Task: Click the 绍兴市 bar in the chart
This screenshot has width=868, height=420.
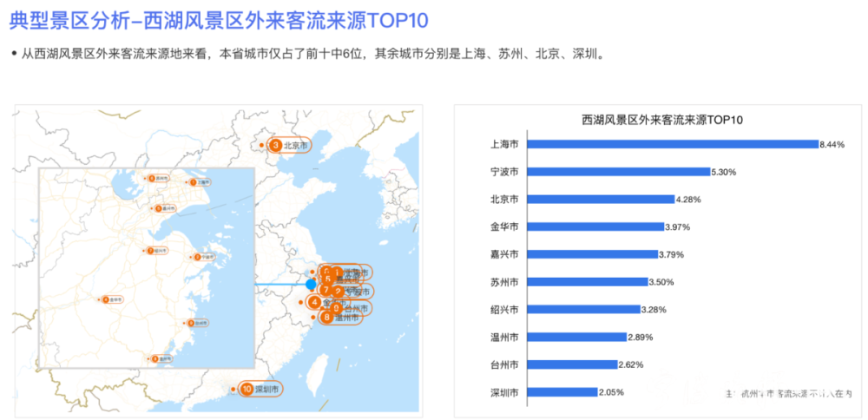Action: pos(583,309)
